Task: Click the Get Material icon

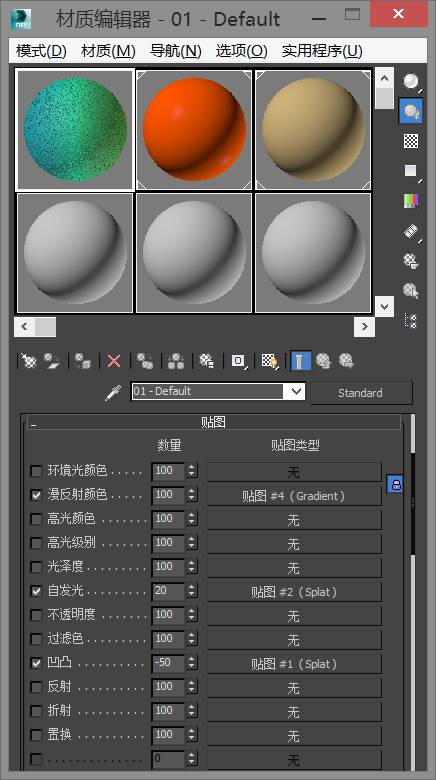Action: (x=29, y=361)
